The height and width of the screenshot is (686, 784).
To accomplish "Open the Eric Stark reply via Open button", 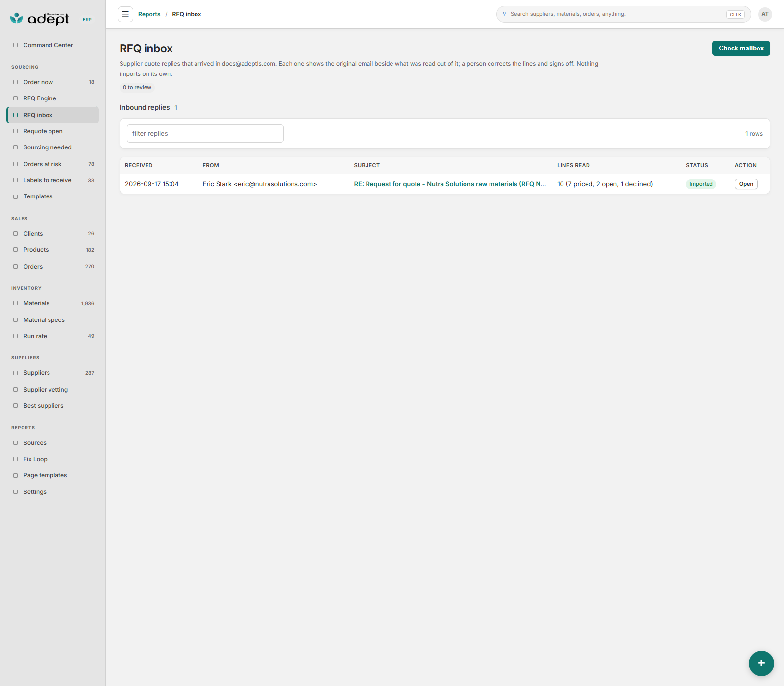I will (746, 184).
